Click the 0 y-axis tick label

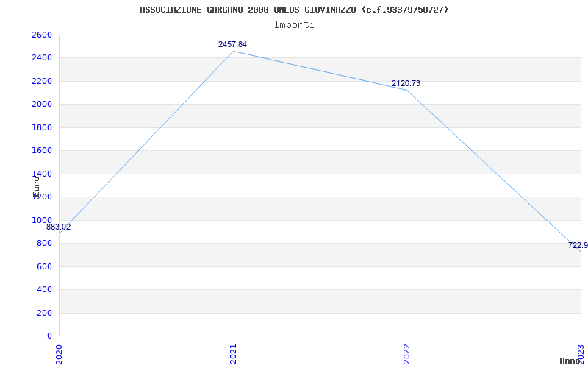point(49,336)
